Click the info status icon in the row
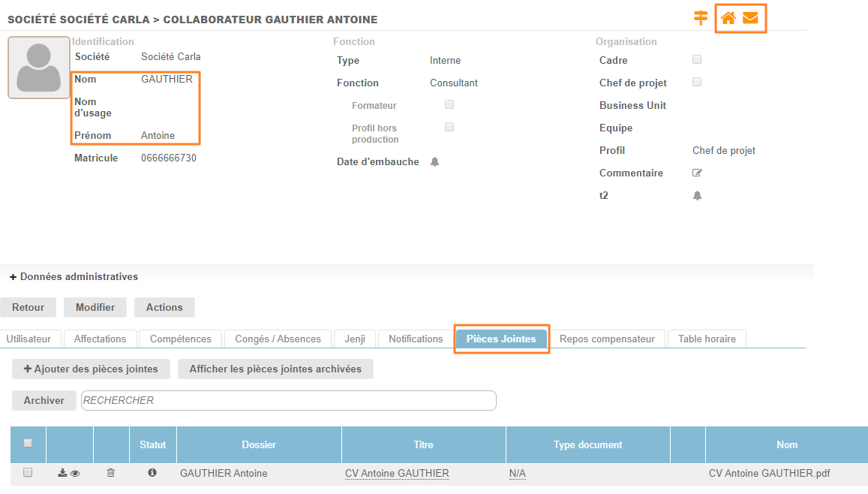 (x=152, y=473)
